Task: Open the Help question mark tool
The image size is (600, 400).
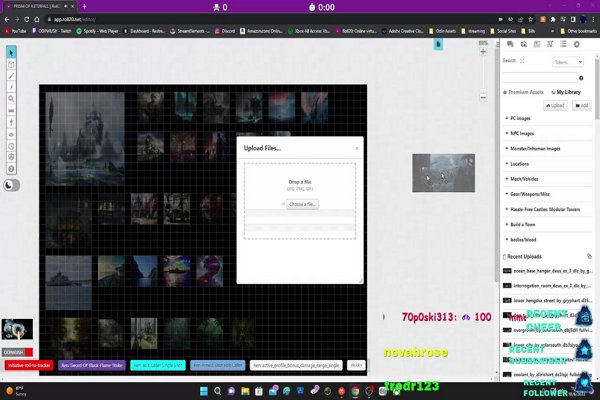Action: 11,168
